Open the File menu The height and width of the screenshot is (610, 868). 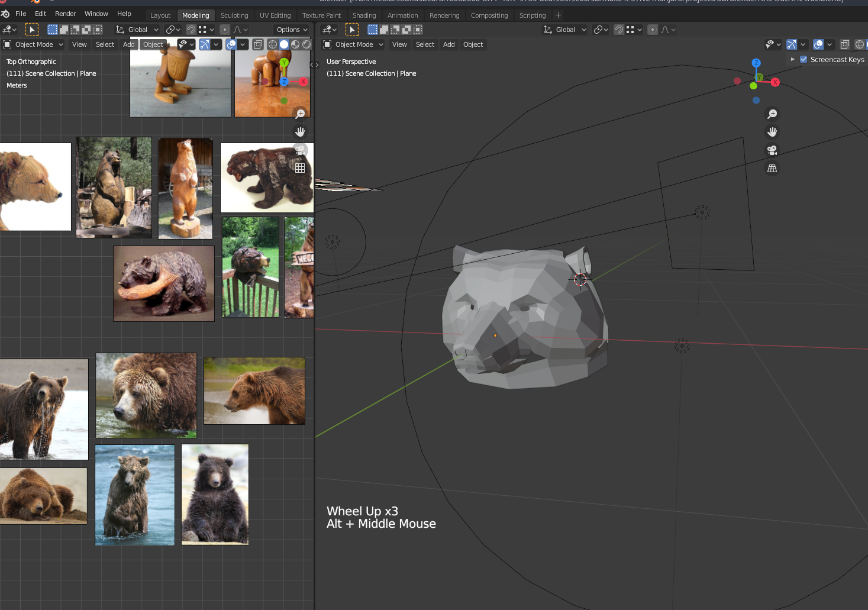pos(21,14)
